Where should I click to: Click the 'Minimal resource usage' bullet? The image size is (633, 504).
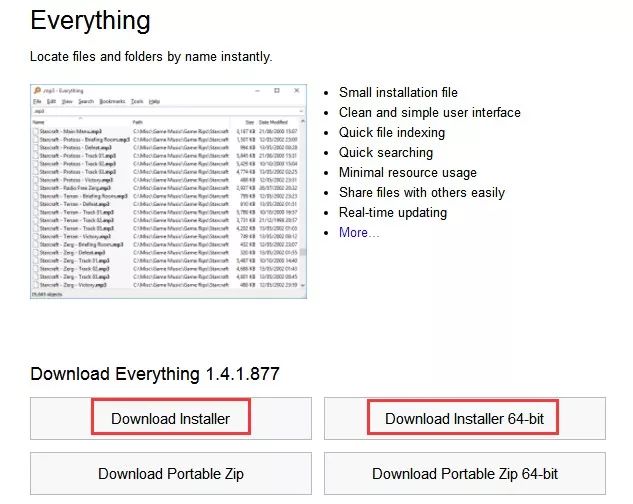point(408,172)
